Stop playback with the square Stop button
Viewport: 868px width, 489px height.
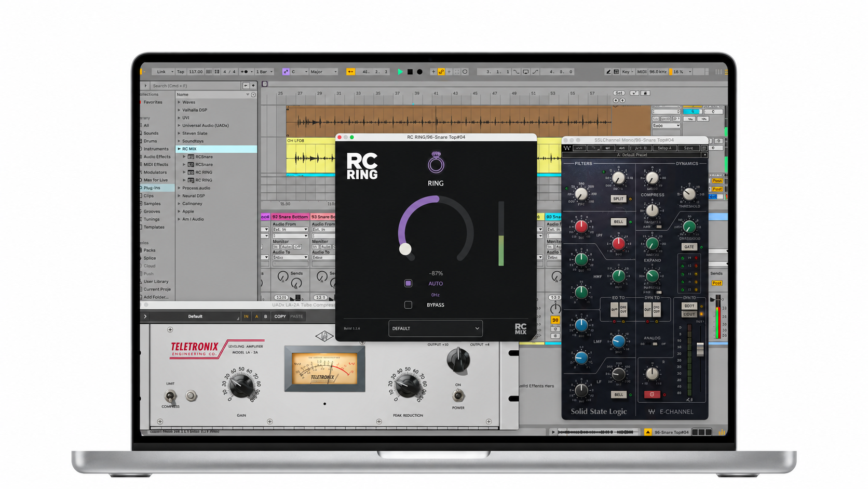click(x=410, y=72)
